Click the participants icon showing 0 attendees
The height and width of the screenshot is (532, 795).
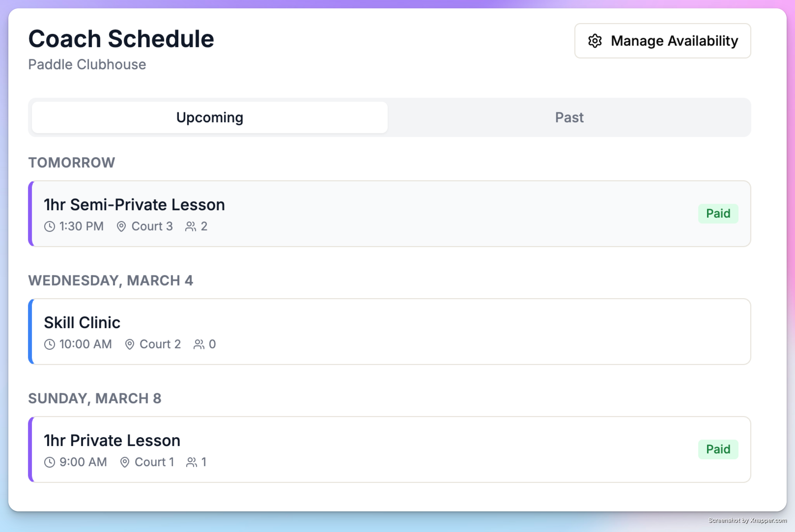pyautogui.click(x=199, y=344)
